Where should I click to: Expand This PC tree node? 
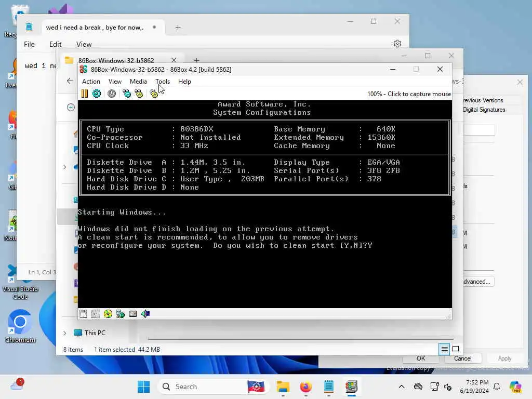tap(64, 333)
